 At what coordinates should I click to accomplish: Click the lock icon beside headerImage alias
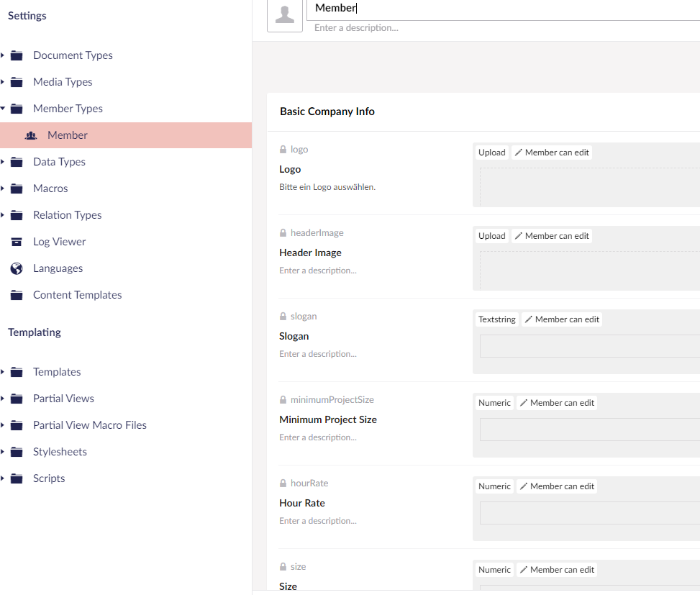(x=283, y=232)
